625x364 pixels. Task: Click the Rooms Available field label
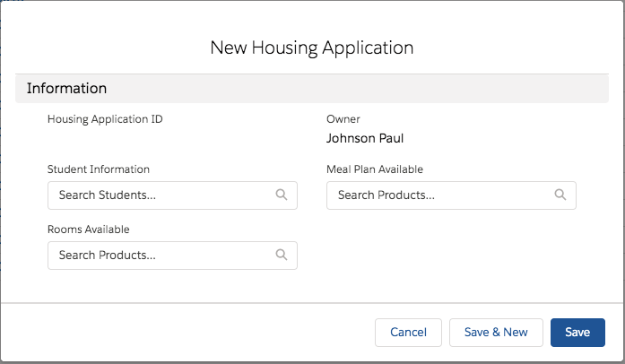pyautogui.click(x=89, y=230)
